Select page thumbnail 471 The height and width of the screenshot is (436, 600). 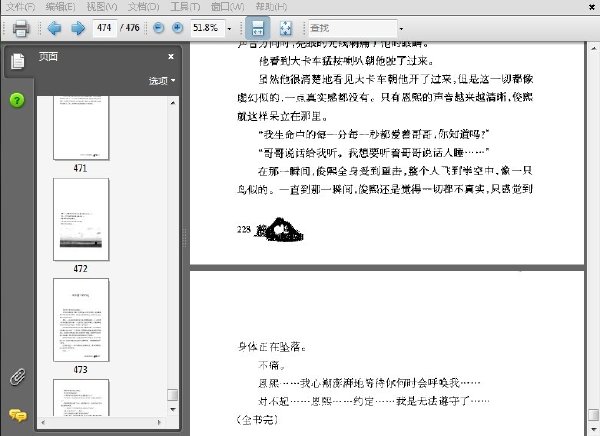81,128
